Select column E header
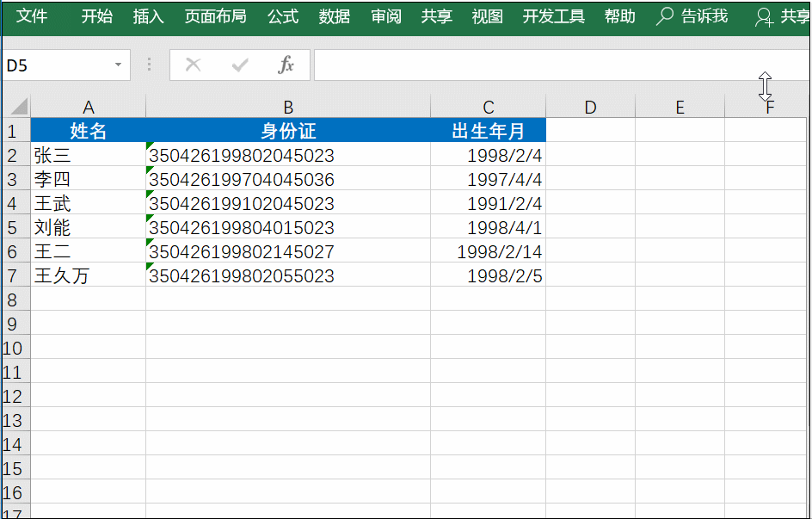812x519 pixels. (x=680, y=108)
